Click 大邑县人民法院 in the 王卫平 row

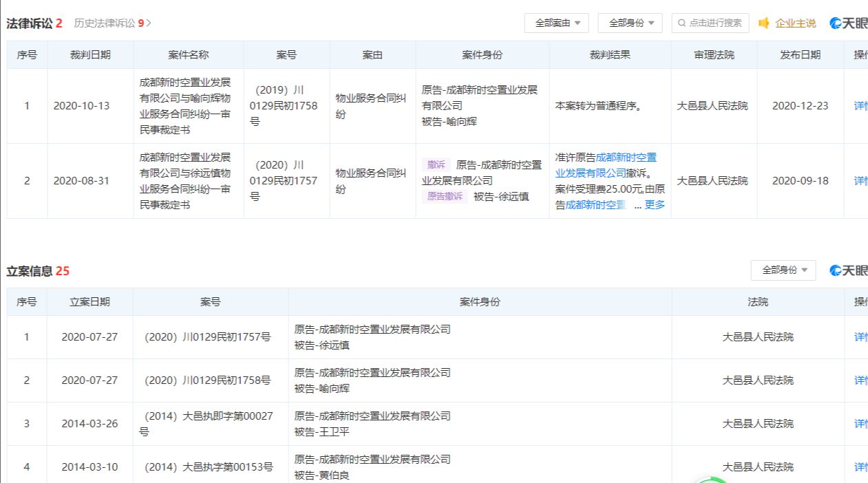pos(758,424)
